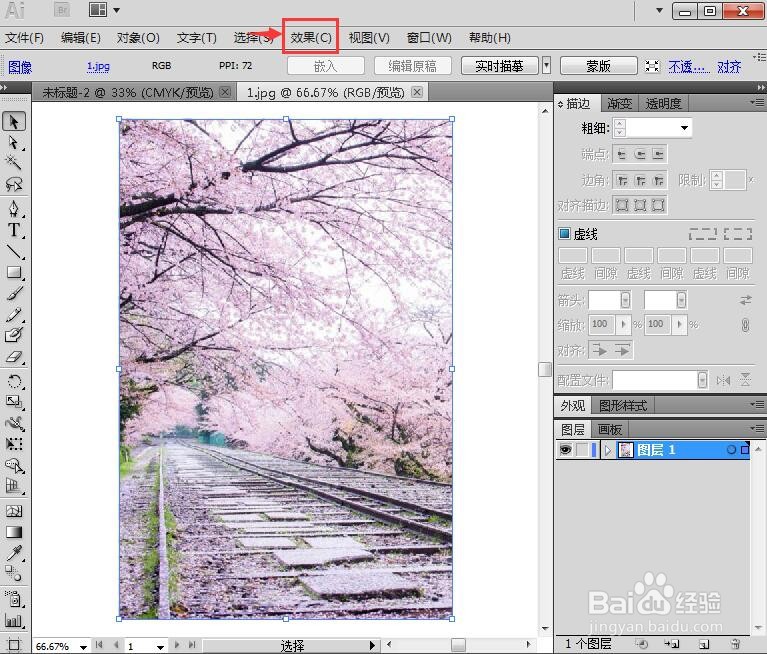Select the Rectangle tool
Screen dimensions: 767x654
tap(14, 272)
